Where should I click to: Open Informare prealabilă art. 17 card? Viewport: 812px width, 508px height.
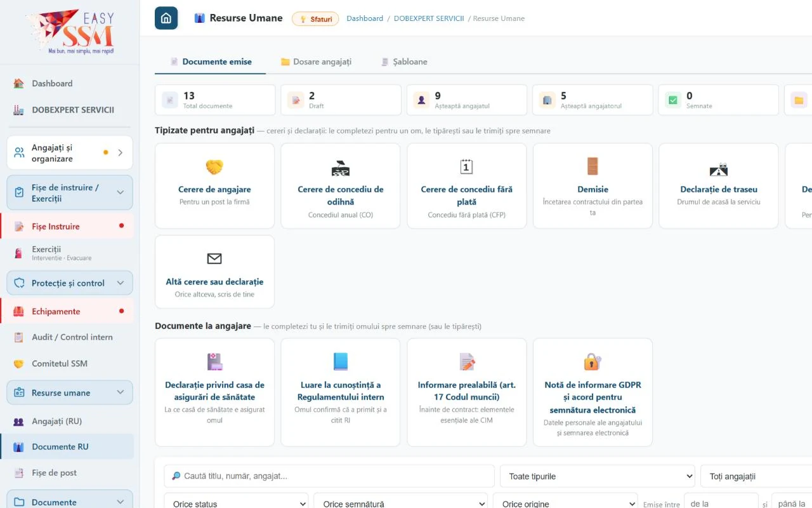coord(467,392)
